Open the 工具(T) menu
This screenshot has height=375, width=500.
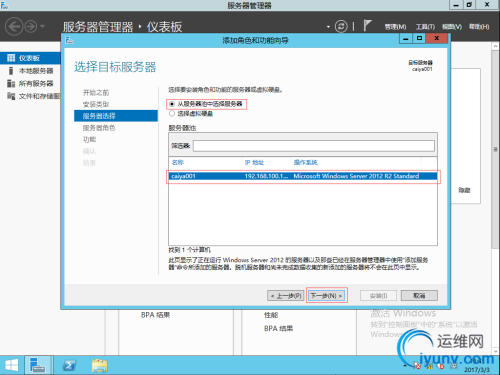coord(425,27)
